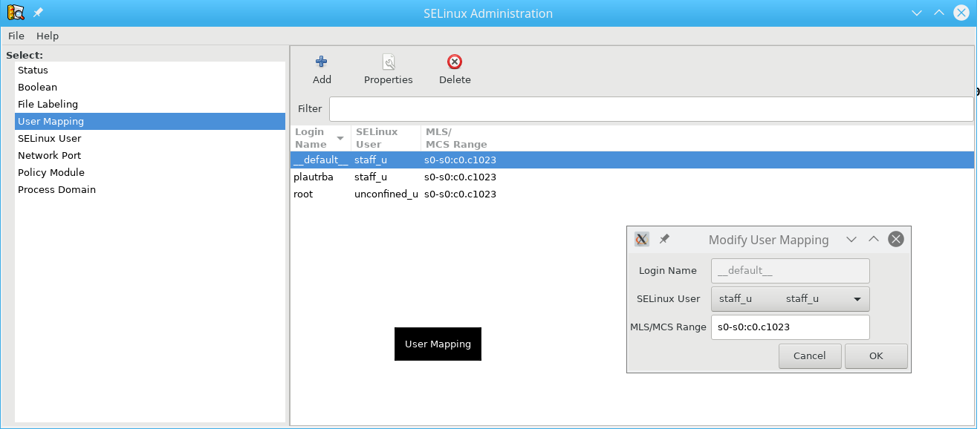
Task: Select User Mapping in the sidebar
Action: click(150, 121)
